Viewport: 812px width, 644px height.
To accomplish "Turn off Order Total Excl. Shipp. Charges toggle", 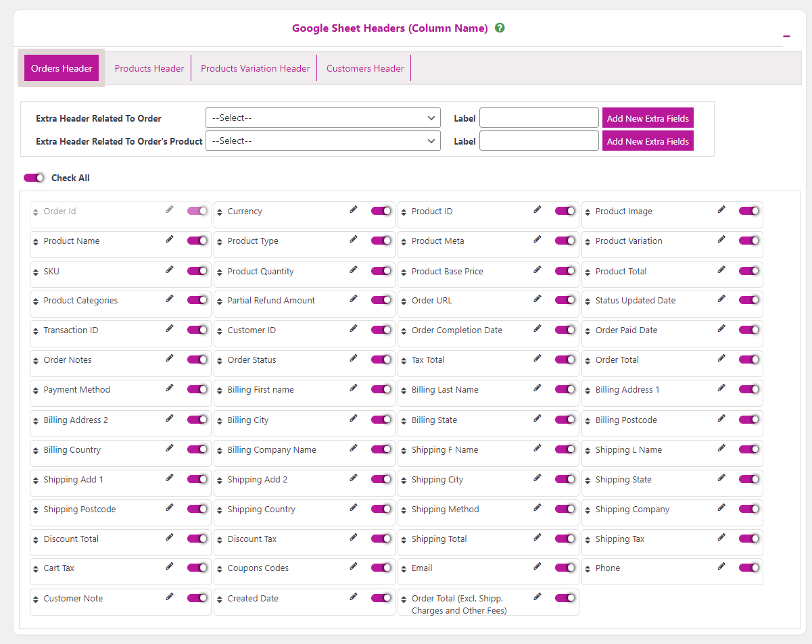I will point(565,598).
